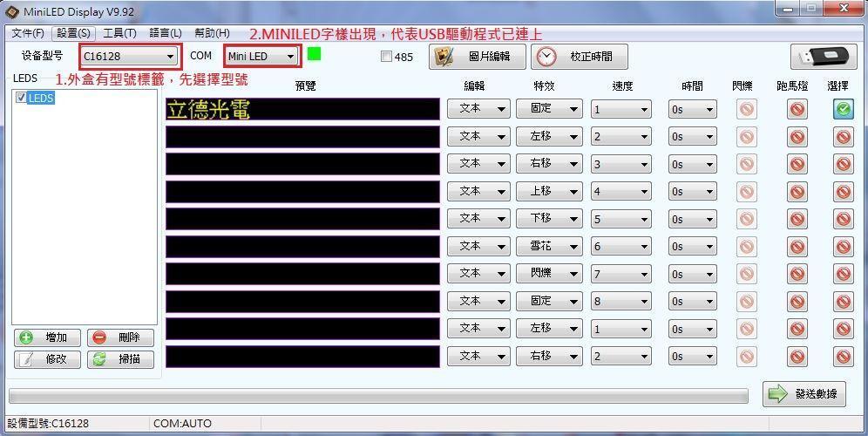Click the green plus 增加 button

tap(47, 337)
